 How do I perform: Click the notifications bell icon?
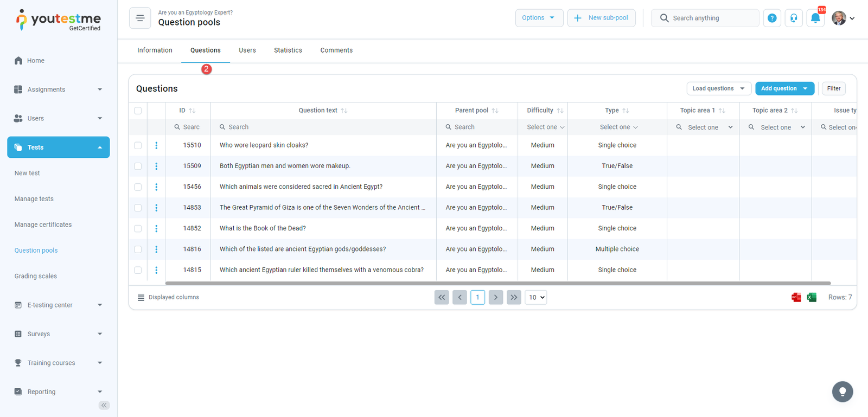click(815, 18)
